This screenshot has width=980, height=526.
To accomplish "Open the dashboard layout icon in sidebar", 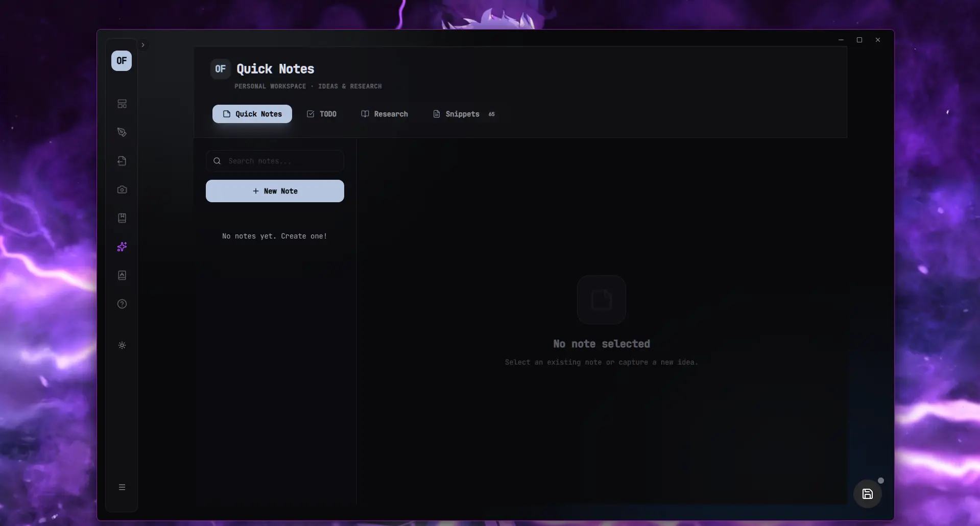I will click(122, 104).
